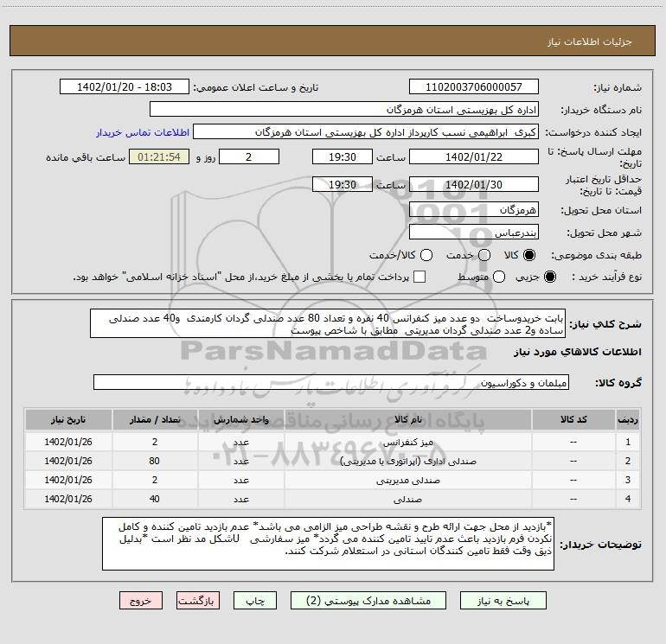Viewport: 666px width, 644px height.
Task: Click the تعداد / مقدار column header
Action: pos(155,419)
